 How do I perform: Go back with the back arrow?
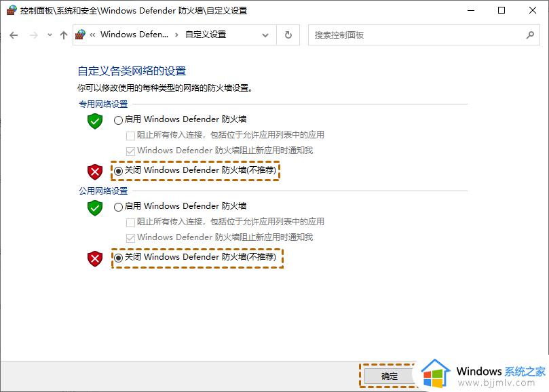tap(14, 35)
